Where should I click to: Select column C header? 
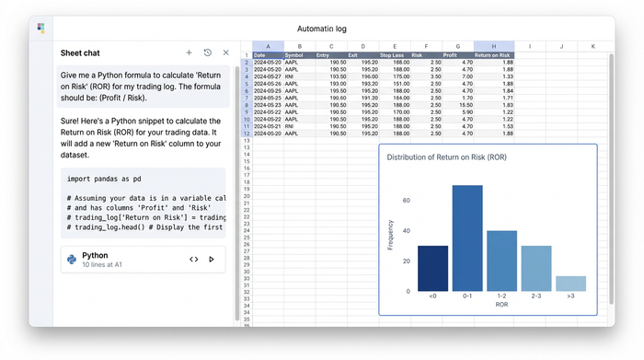click(x=331, y=46)
